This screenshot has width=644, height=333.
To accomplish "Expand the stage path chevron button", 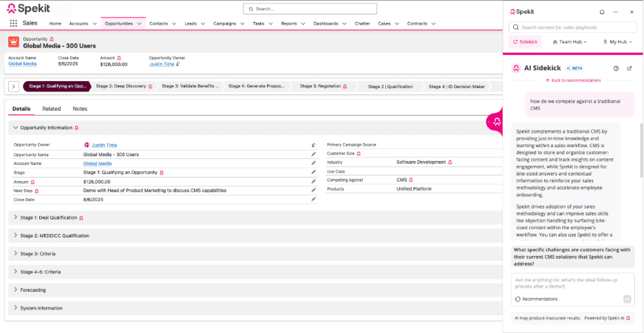I will click(x=14, y=86).
